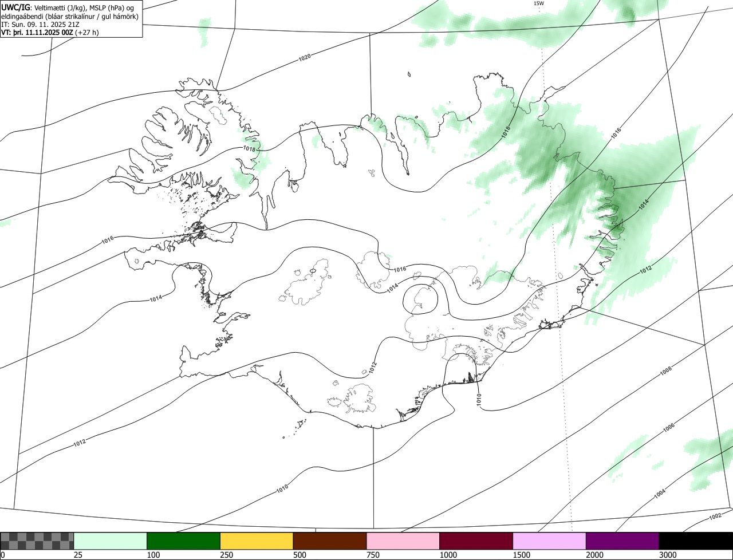
Task: Click the 'IT: Sun. 09. 11. 2025 21Z' line
Action: [x=40, y=25]
